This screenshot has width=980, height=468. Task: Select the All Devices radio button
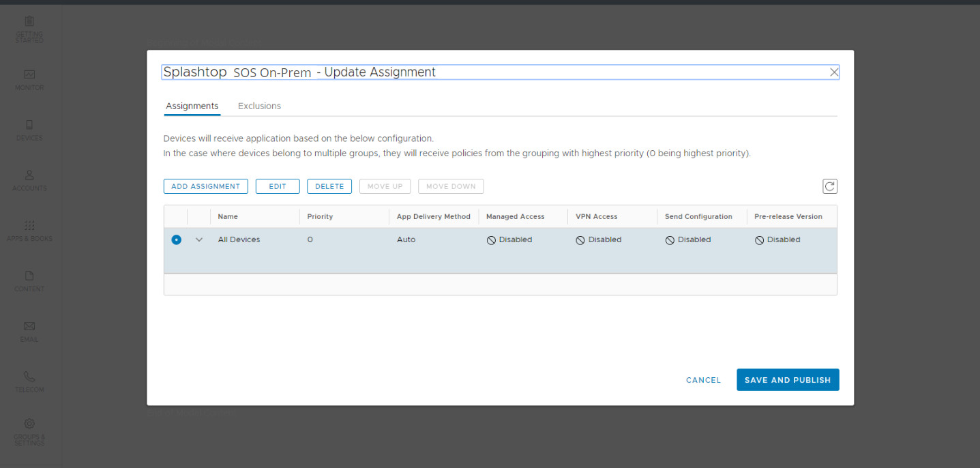point(177,239)
